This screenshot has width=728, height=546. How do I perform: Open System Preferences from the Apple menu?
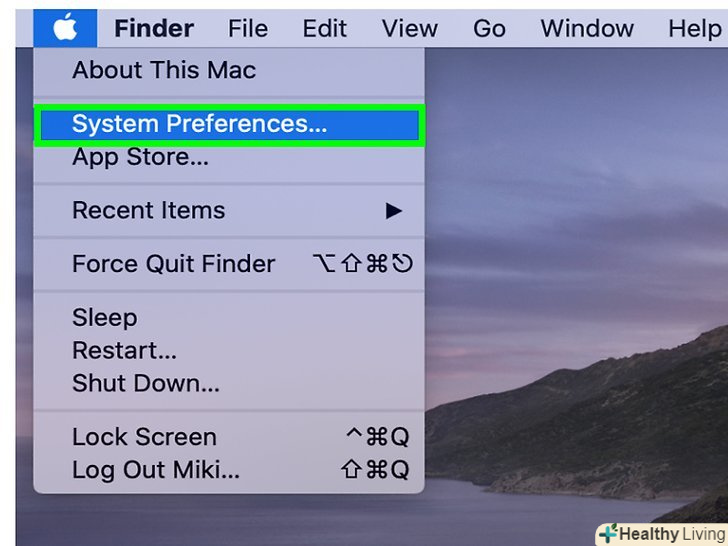coord(199,124)
